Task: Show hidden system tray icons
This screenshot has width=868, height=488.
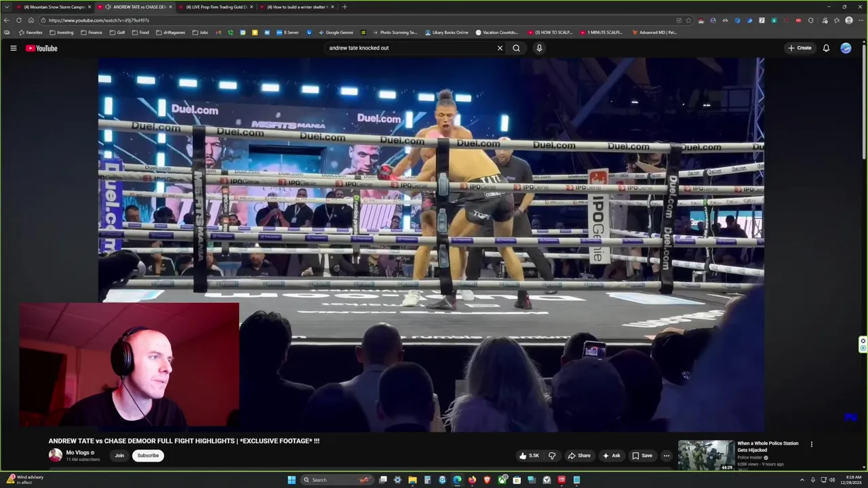Action: 802,480
